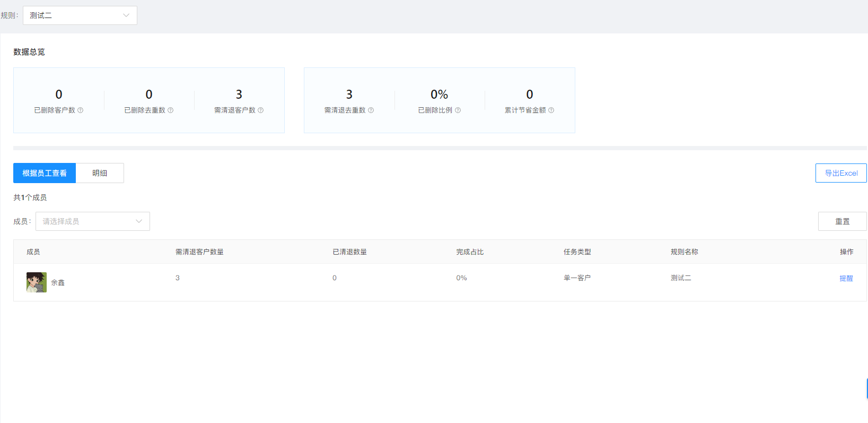The width and height of the screenshot is (868, 423).
Task: Click the 已清退数量 column header
Action: (x=349, y=252)
